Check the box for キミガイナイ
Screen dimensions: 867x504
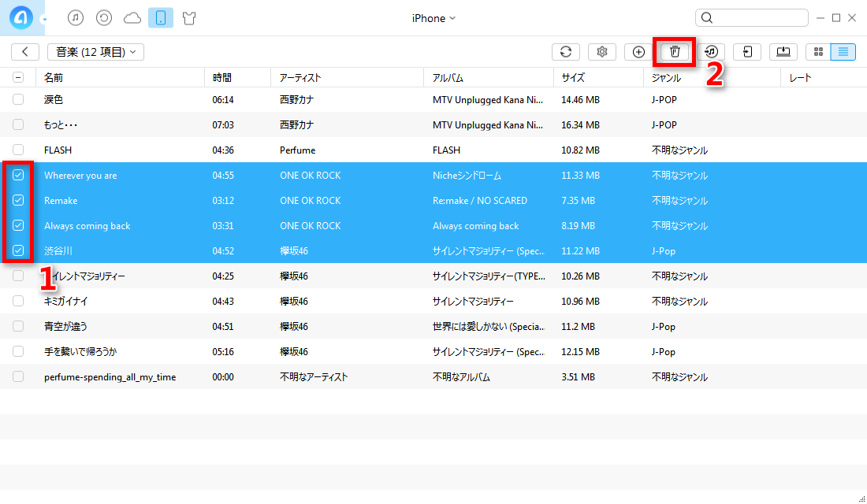click(x=18, y=301)
